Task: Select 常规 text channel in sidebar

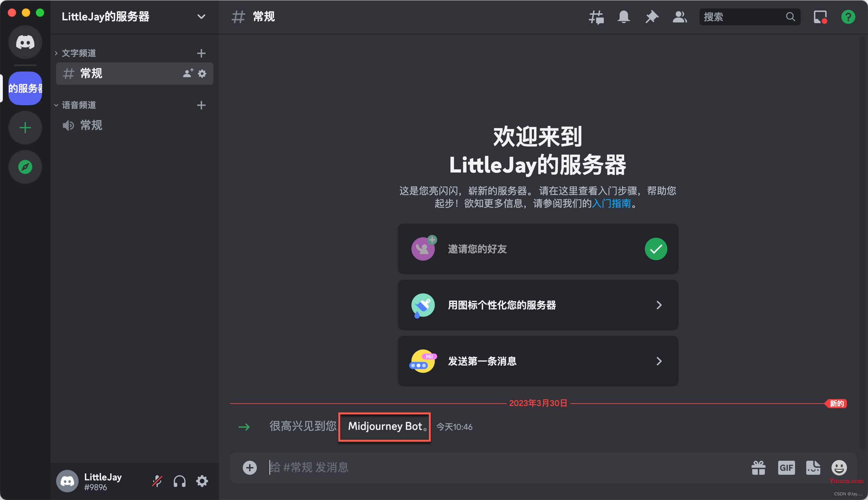Action: [x=135, y=74]
